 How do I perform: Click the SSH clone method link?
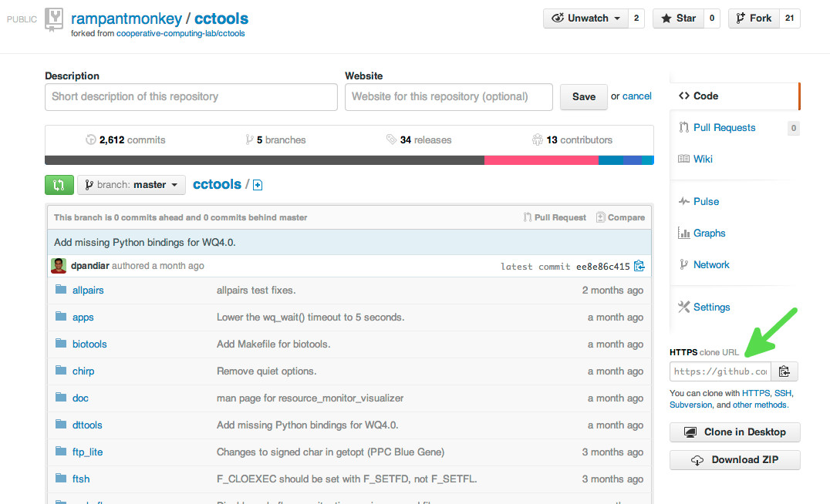point(783,393)
